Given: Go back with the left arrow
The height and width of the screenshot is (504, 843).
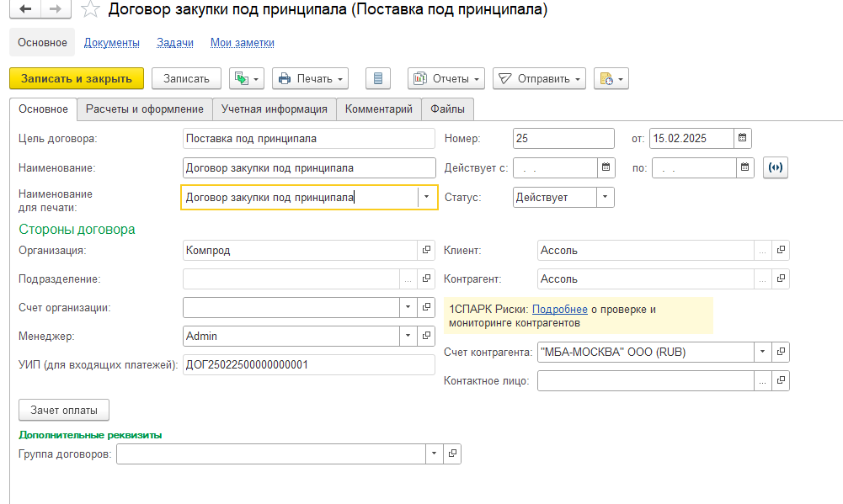Looking at the screenshot, I should click(27, 11).
